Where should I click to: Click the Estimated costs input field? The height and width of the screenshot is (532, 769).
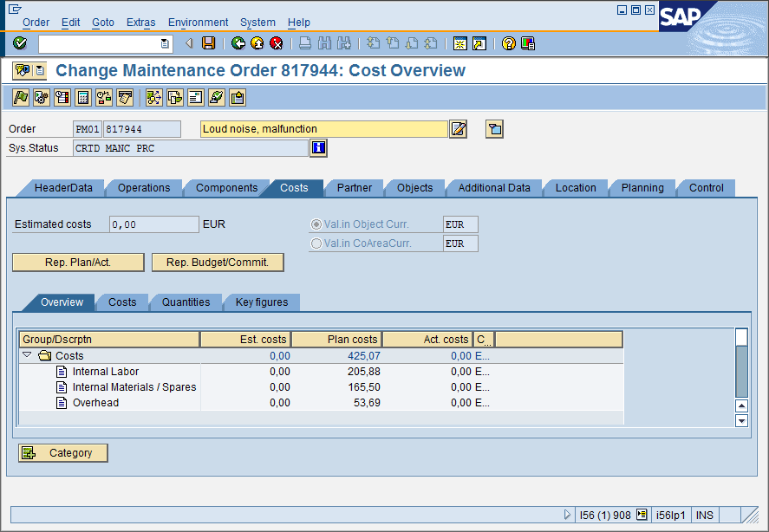[x=154, y=224]
